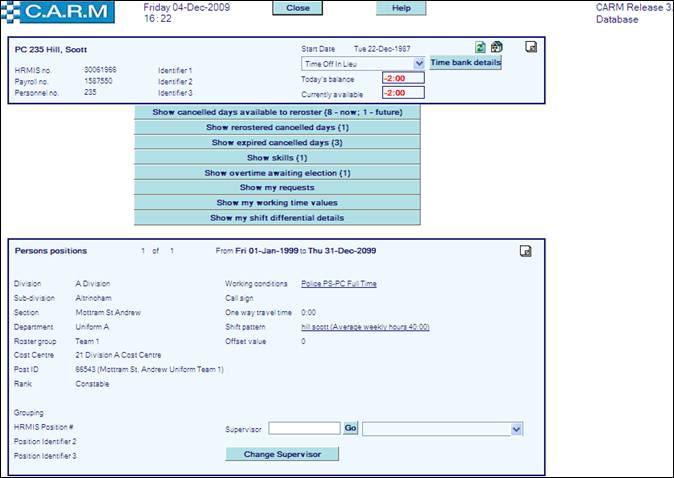The height and width of the screenshot is (478, 674).
Task: Show overtime awaiting election
Action: (277, 172)
